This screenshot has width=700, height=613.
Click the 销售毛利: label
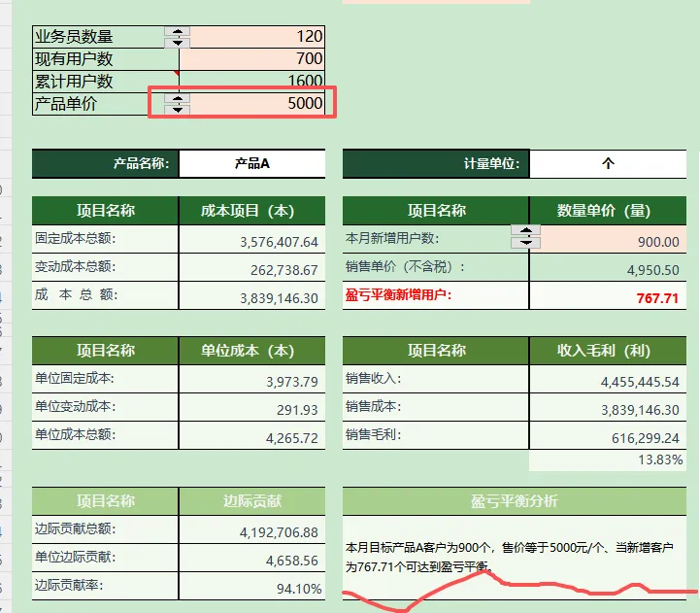click(x=373, y=434)
